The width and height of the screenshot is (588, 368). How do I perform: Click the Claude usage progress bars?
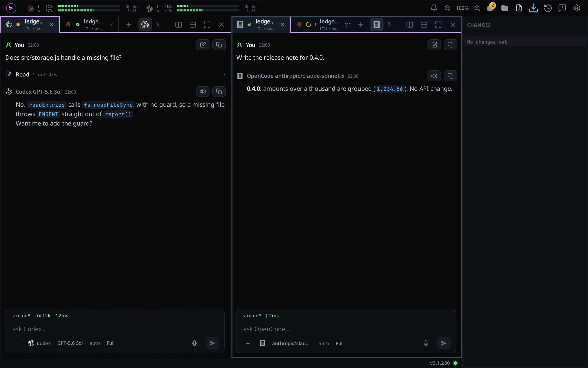coord(89,8)
